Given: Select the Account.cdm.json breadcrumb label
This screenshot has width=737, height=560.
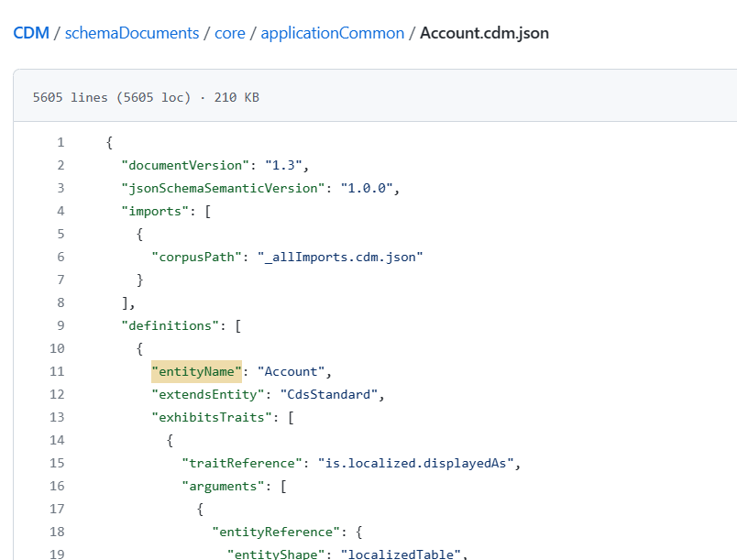Looking at the screenshot, I should click(x=483, y=32).
